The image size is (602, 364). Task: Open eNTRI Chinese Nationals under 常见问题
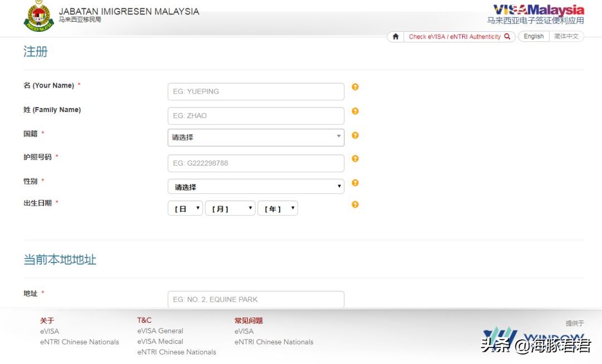(x=274, y=342)
